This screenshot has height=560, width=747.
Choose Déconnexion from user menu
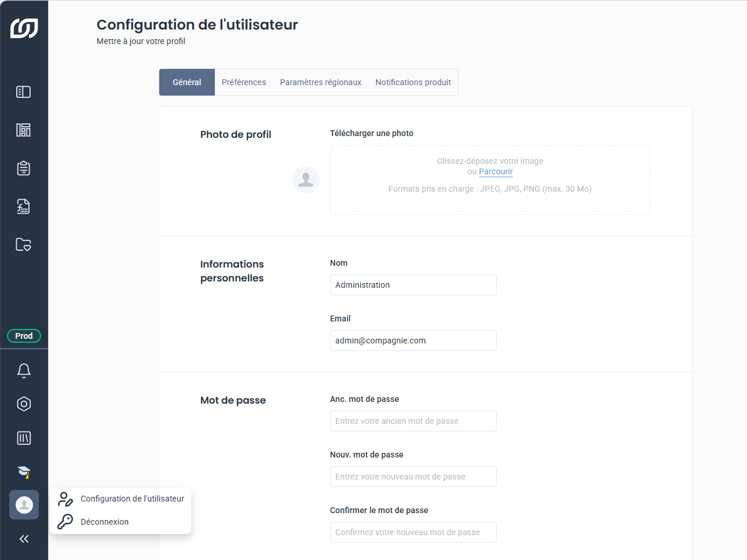[121, 522]
